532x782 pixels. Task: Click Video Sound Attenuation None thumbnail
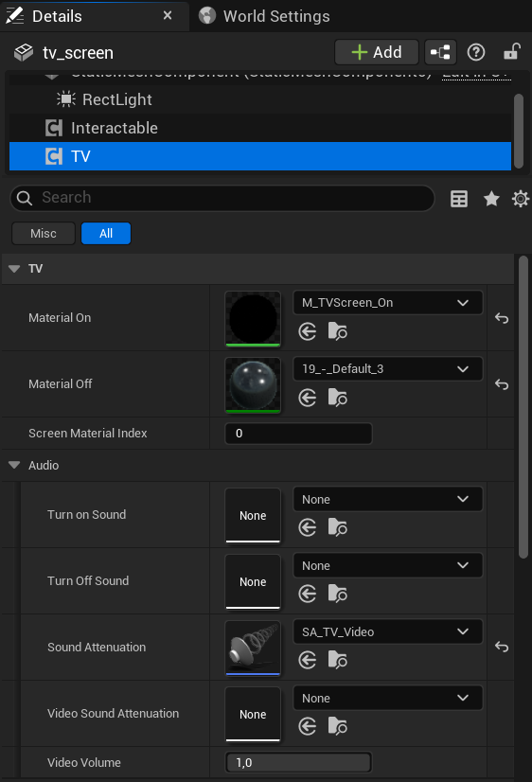tap(253, 714)
